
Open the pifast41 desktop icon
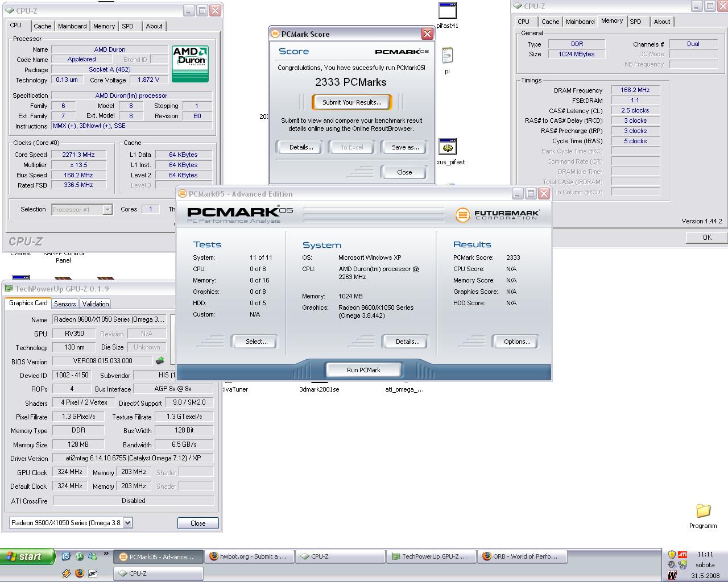click(x=448, y=15)
